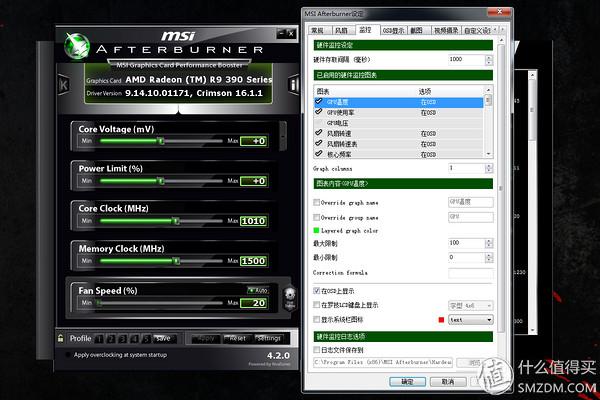Check the 日志文件保存到 box
Viewport: 600px width, 400px height.
point(316,349)
